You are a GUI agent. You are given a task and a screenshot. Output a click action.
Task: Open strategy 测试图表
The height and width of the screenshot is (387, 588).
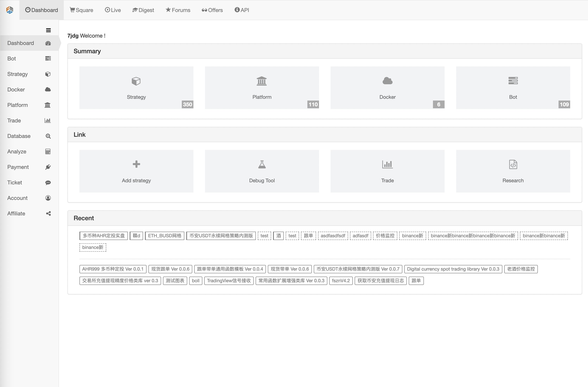[175, 281]
